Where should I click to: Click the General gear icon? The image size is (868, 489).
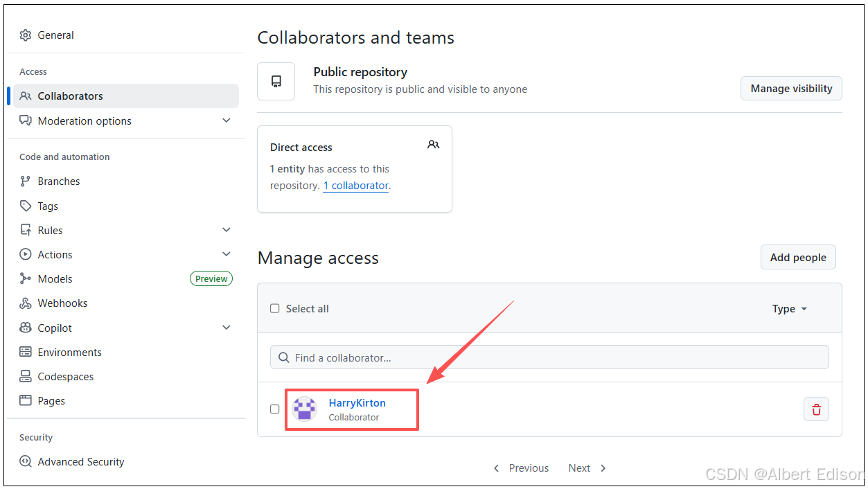coord(26,35)
